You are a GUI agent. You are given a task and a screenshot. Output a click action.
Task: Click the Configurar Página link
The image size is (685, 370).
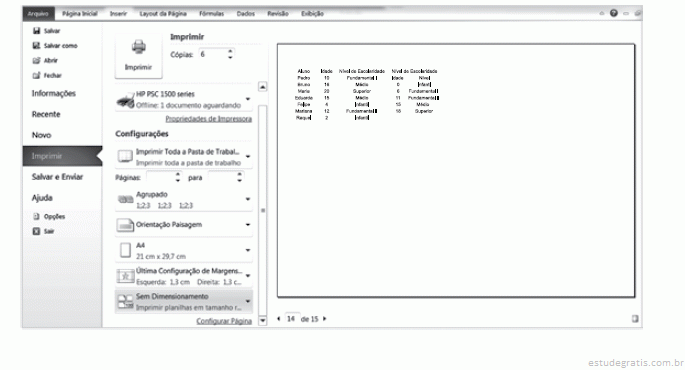(x=224, y=321)
